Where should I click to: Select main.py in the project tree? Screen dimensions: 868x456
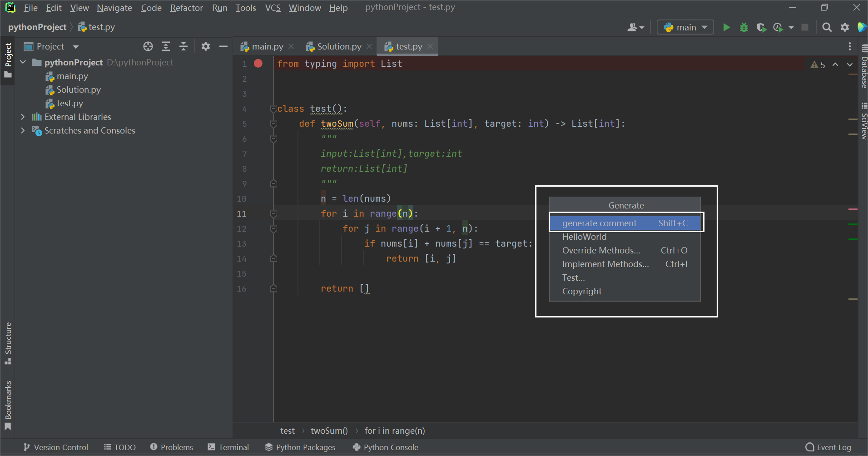[x=72, y=76]
